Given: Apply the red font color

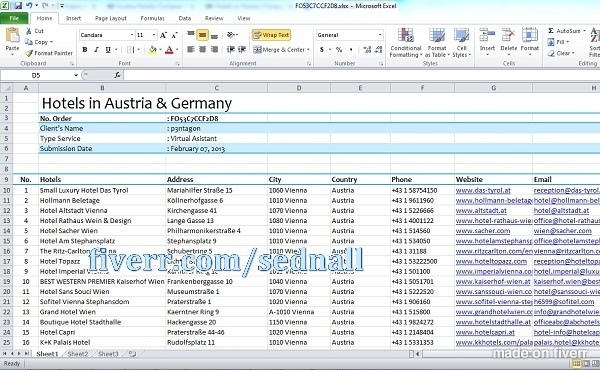Looking at the screenshot, I should point(169,50).
